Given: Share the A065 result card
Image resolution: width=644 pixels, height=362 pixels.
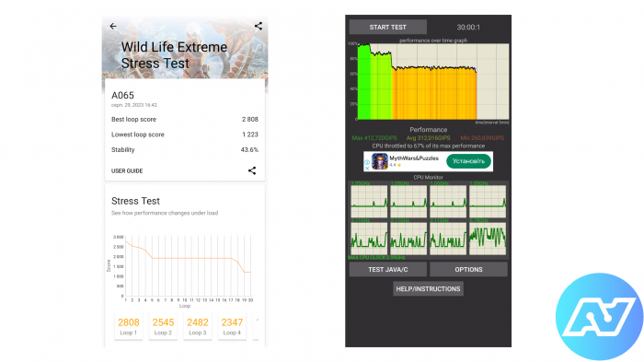Looking at the screenshot, I should 252,170.
